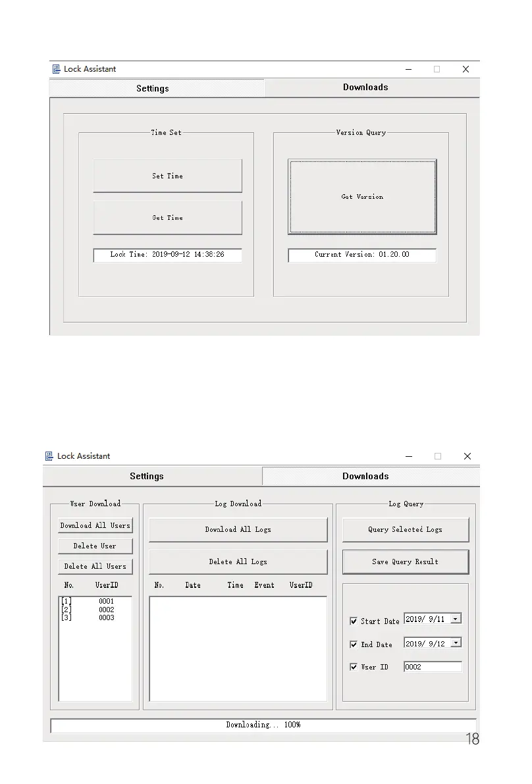Click Time column header in Log Download
The width and height of the screenshot is (532, 784).
tap(236, 585)
